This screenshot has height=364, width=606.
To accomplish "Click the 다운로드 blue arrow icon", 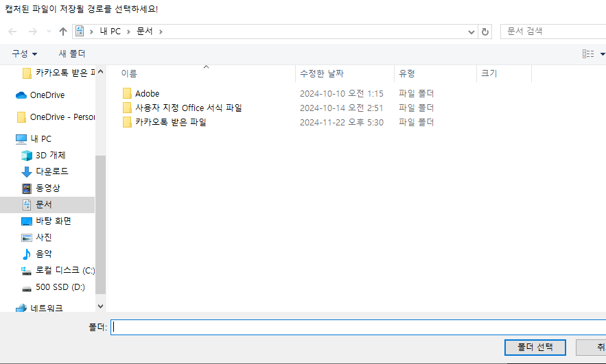I will (x=27, y=171).
